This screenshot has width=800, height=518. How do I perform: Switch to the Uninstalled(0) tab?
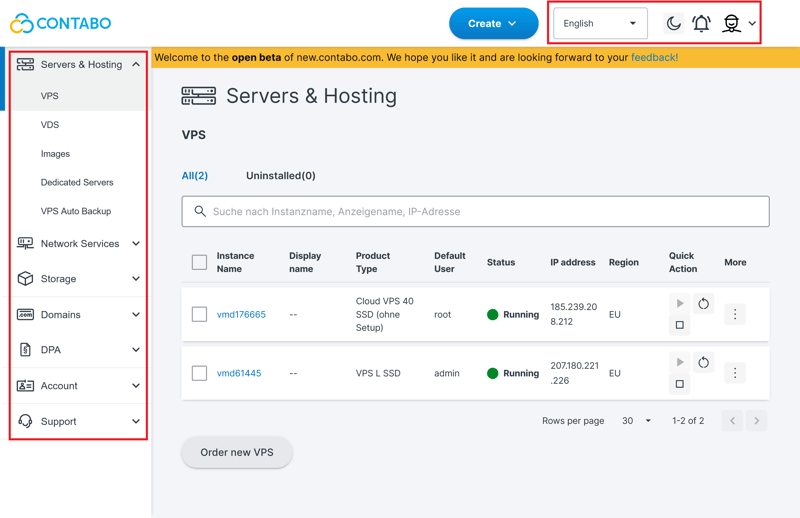280,175
